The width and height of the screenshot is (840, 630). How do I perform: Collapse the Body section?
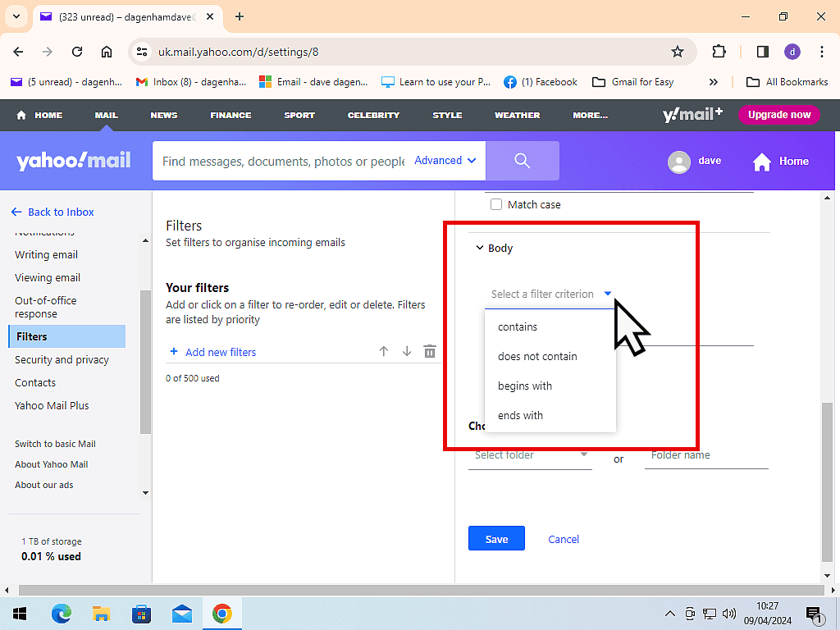click(480, 248)
